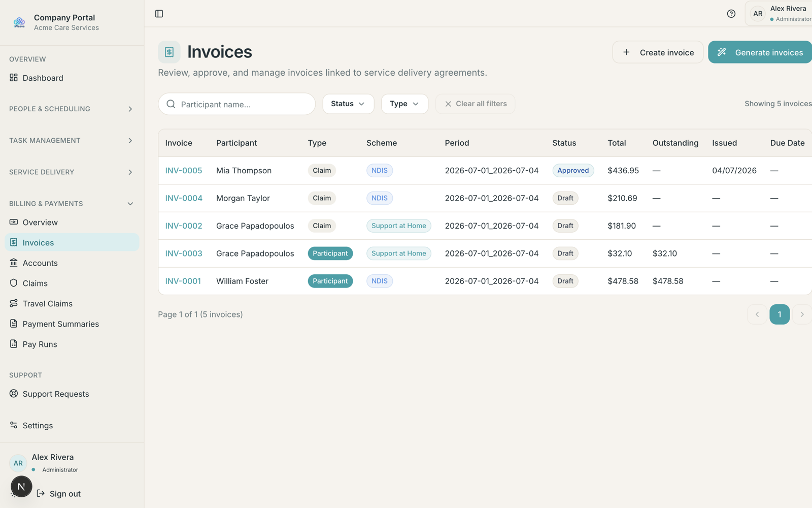Open the Pay Runs page

click(72, 344)
